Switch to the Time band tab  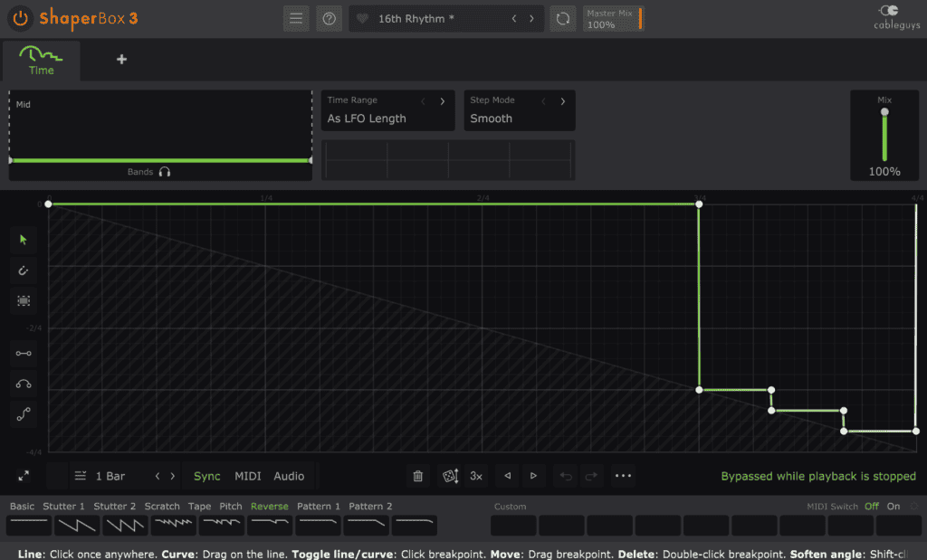point(41,62)
